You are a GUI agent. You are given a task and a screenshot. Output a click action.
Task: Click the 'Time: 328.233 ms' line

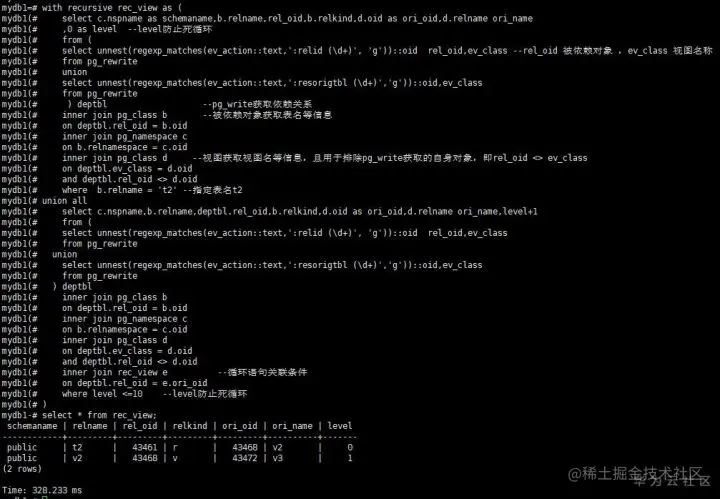click(x=42, y=490)
